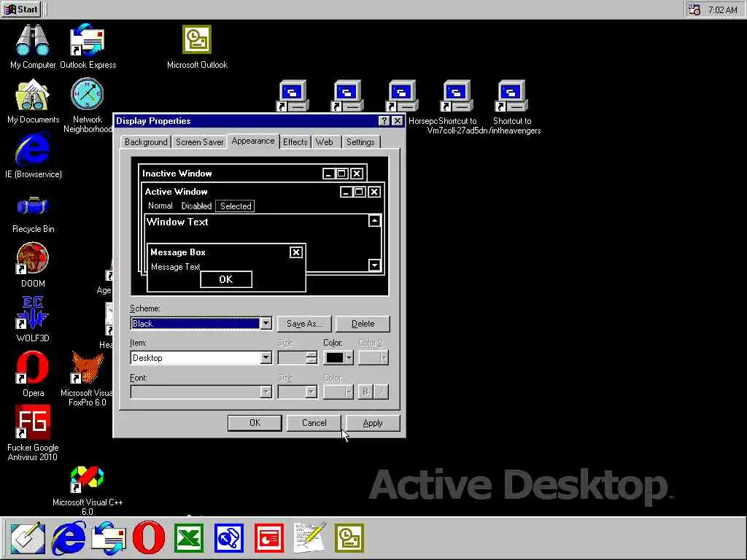This screenshot has width=747, height=560.
Task: Launch Internet Explorer from the bottom toolbar
Action: 69,538
